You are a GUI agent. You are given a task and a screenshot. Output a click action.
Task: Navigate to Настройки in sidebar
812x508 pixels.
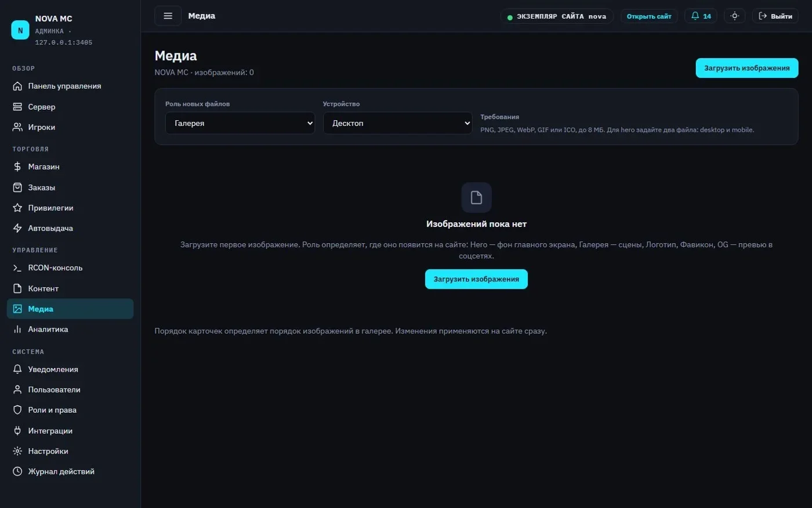70,451
